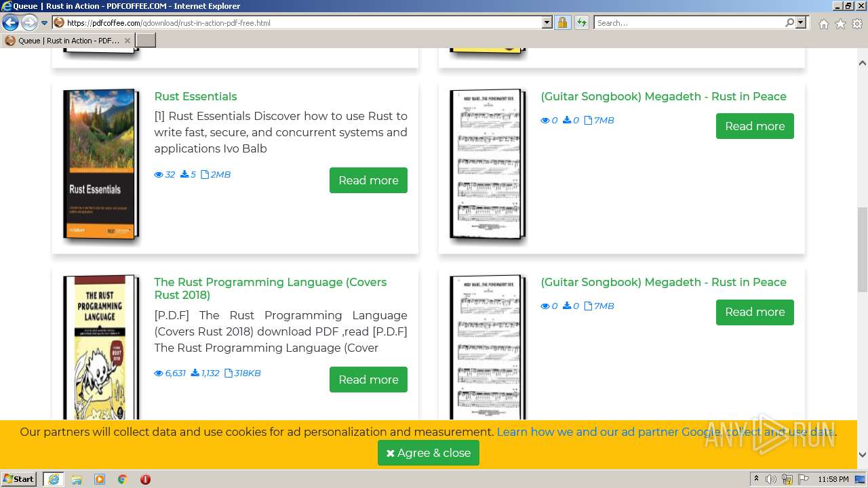Screen dimensions: 868x488
Task: Open a new blank tab
Action: click(x=146, y=41)
